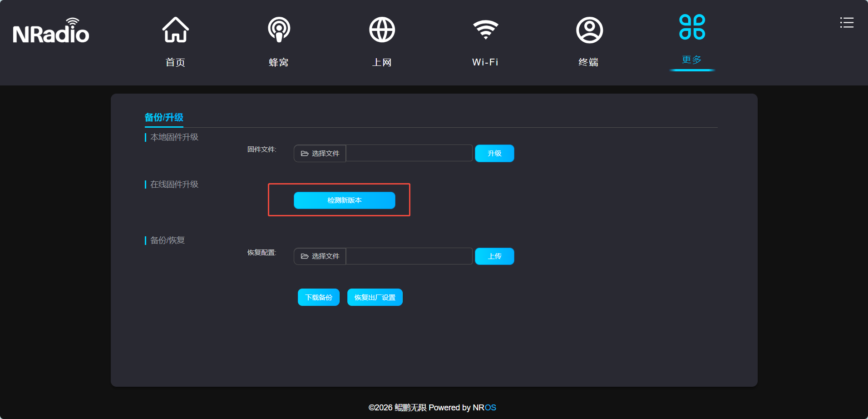Click the restore config path field

[x=409, y=256]
